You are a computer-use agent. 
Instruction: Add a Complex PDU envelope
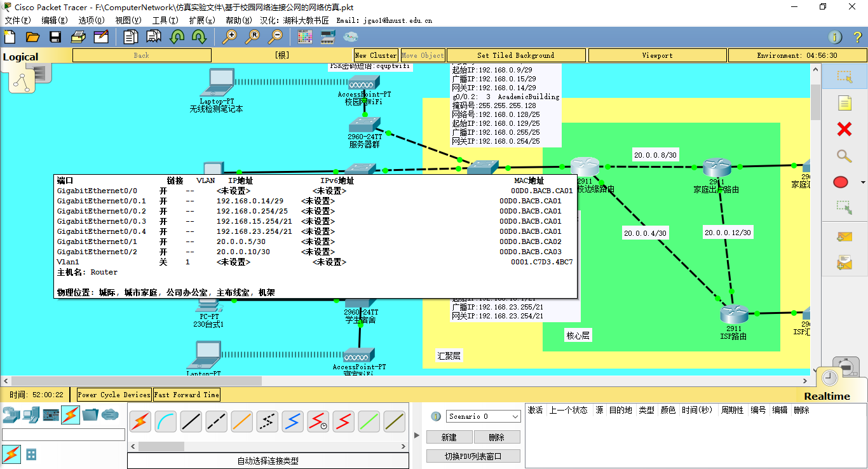tap(844, 262)
